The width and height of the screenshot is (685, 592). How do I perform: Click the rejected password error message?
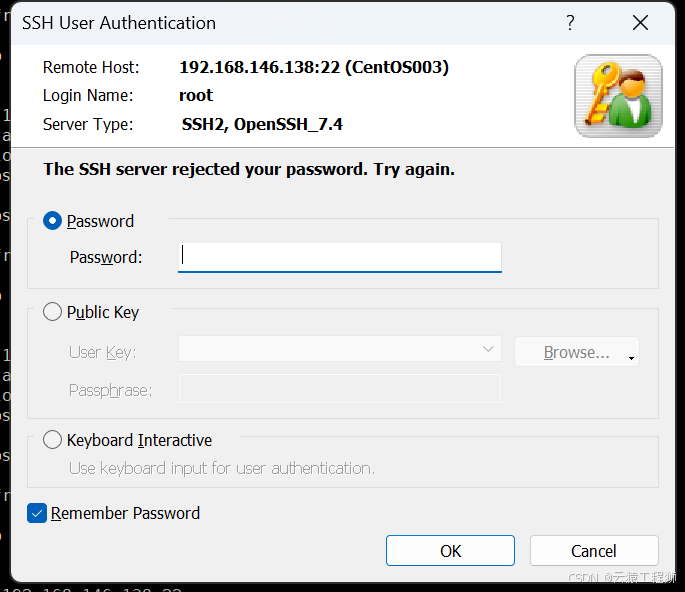pyautogui.click(x=249, y=170)
